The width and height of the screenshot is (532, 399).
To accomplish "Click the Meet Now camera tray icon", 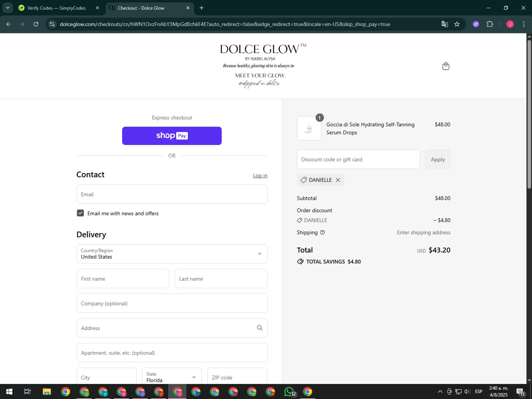I will coord(449,392).
